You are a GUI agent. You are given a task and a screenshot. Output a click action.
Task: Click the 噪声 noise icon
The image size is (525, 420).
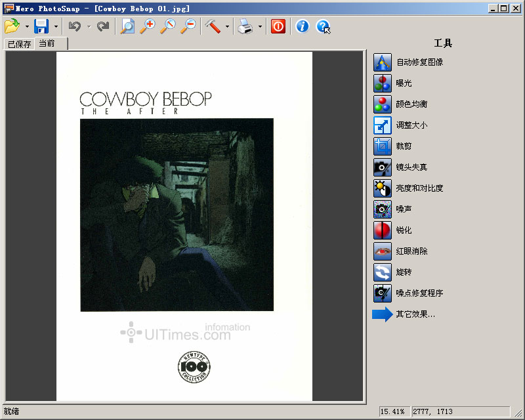(383, 209)
